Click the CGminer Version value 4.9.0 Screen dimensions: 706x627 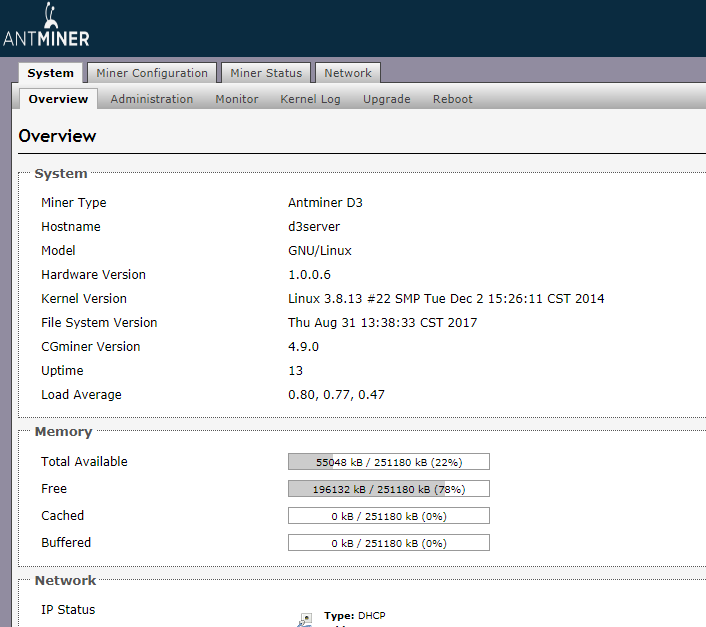click(303, 347)
